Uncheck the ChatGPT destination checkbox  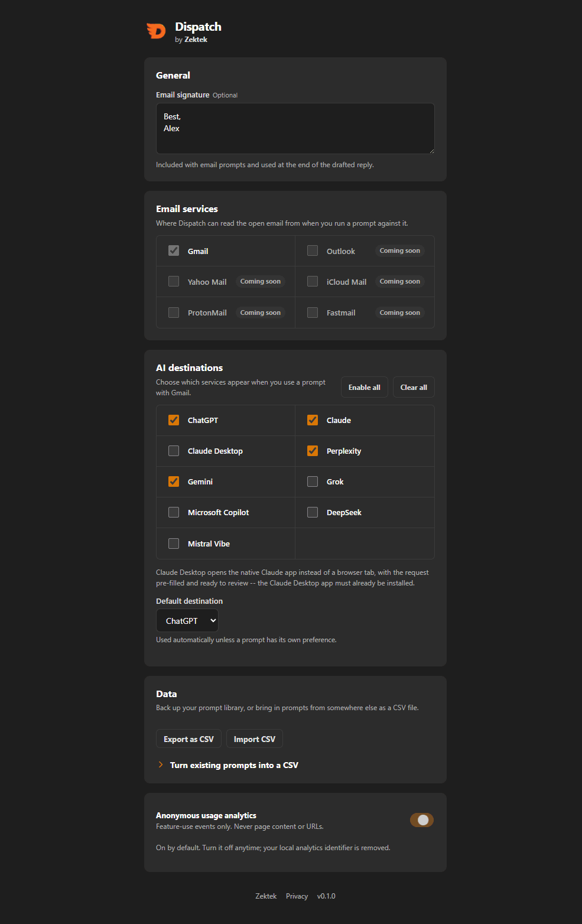pos(174,420)
